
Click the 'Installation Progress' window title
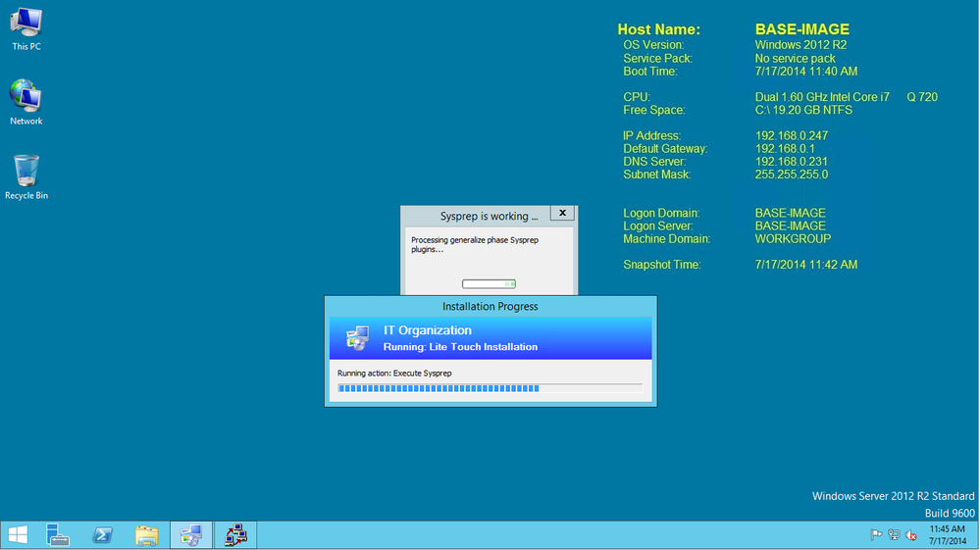pyautogui.click(x=490, y=307)
